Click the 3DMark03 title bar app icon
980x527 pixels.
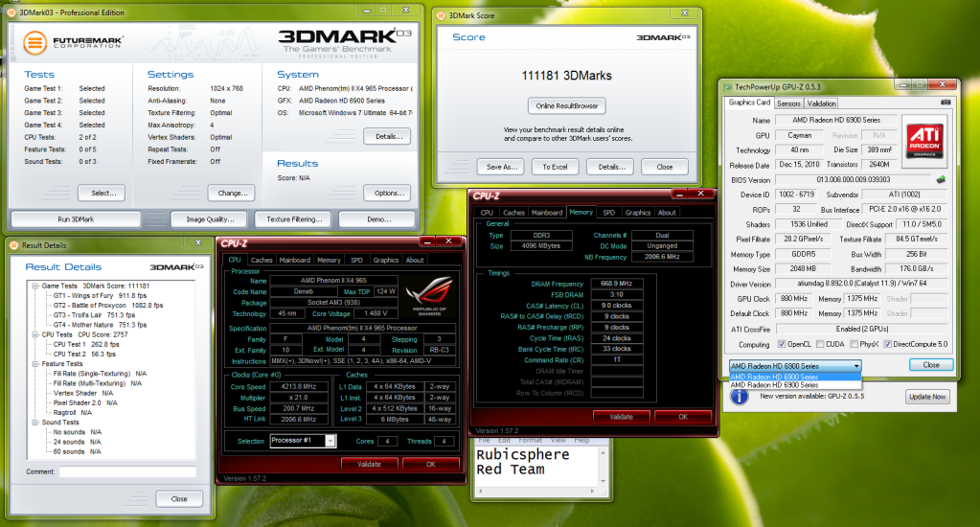(x=11, y=12)
